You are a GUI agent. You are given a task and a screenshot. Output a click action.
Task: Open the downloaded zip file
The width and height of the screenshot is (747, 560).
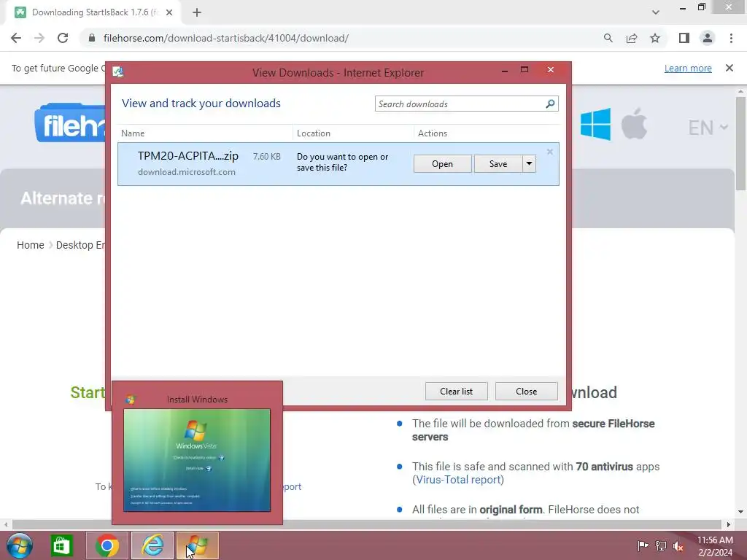pyautogui.click(x=443, y=164)
